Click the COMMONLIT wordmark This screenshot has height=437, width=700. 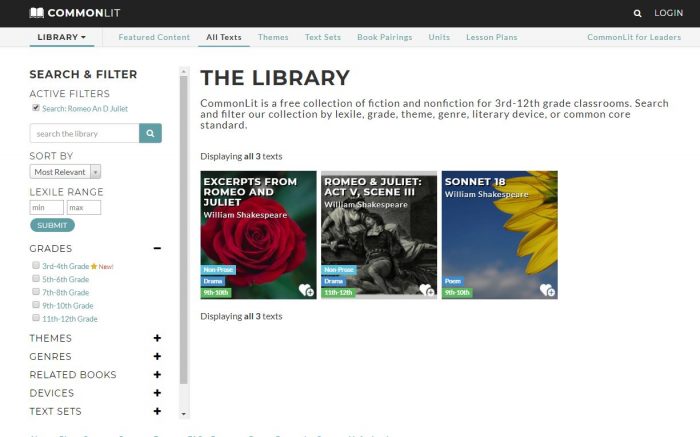click(84, 13)
